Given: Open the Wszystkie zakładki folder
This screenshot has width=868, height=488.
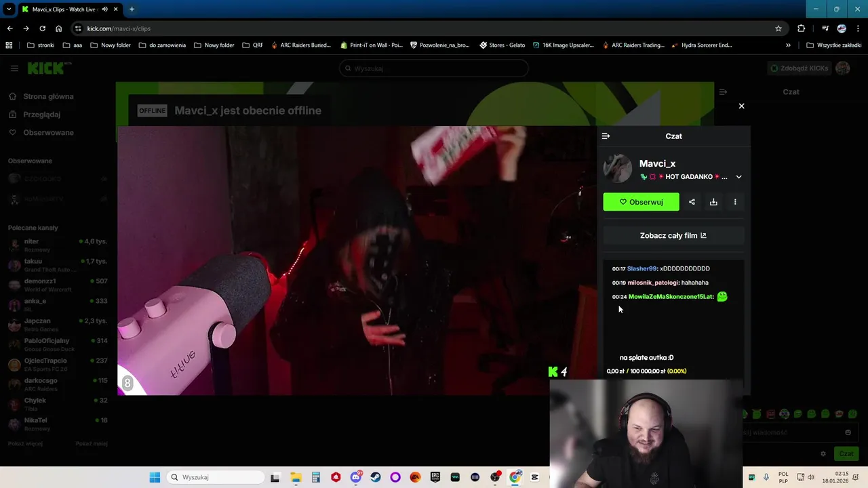Looking at the screenshot, I should click(x=833, y=45).
